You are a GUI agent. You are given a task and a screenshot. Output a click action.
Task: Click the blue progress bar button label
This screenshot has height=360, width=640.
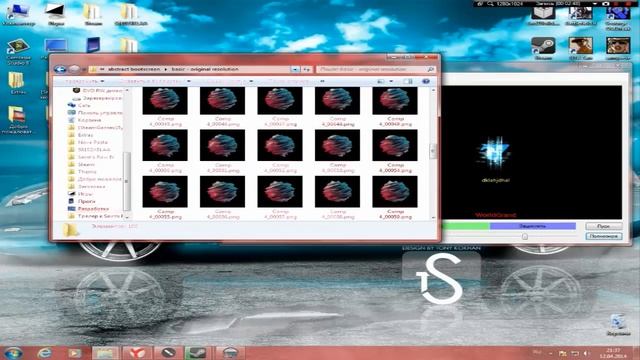pos(532,226)
